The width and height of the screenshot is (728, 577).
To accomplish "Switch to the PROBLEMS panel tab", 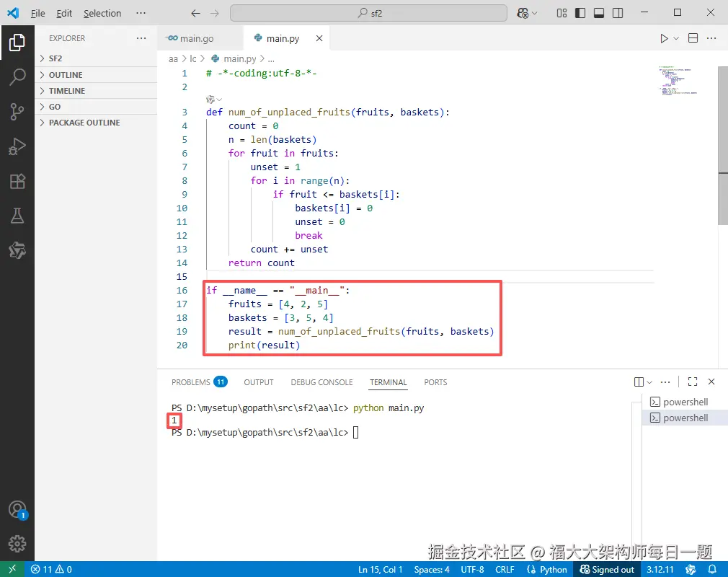I will click(199, 382).
